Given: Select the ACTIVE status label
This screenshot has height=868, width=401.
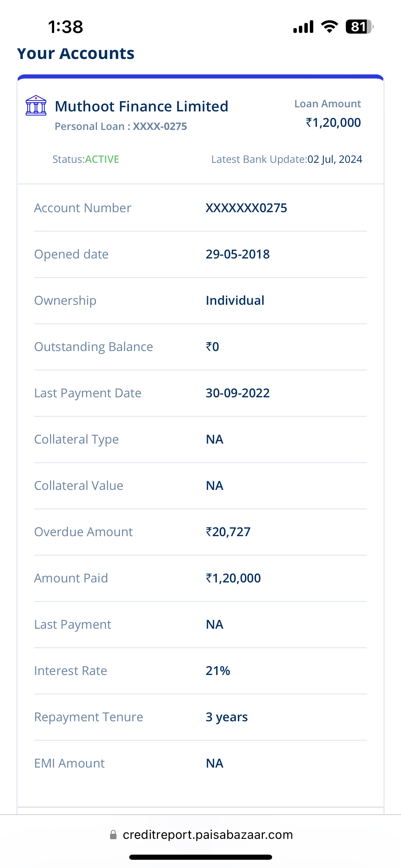Looking at the screenshot, I should point(102,159).
